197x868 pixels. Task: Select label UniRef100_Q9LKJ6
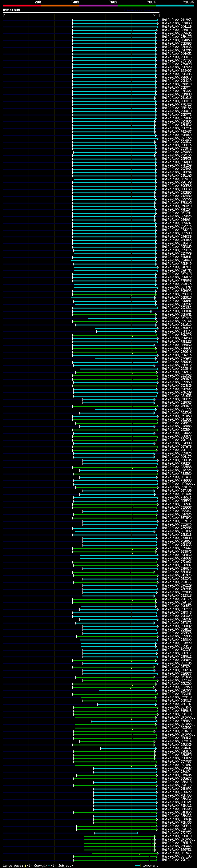(x=177, y=57)
